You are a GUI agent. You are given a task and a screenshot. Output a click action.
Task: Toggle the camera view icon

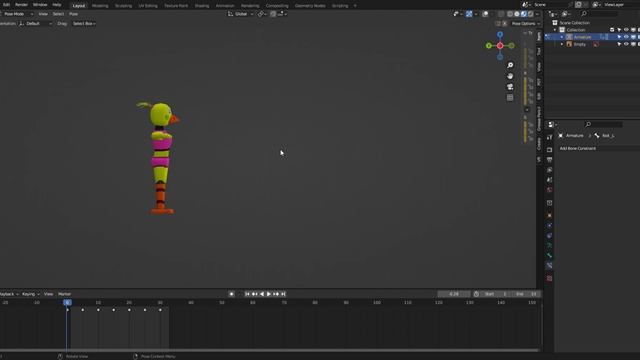tap(510, 87)
